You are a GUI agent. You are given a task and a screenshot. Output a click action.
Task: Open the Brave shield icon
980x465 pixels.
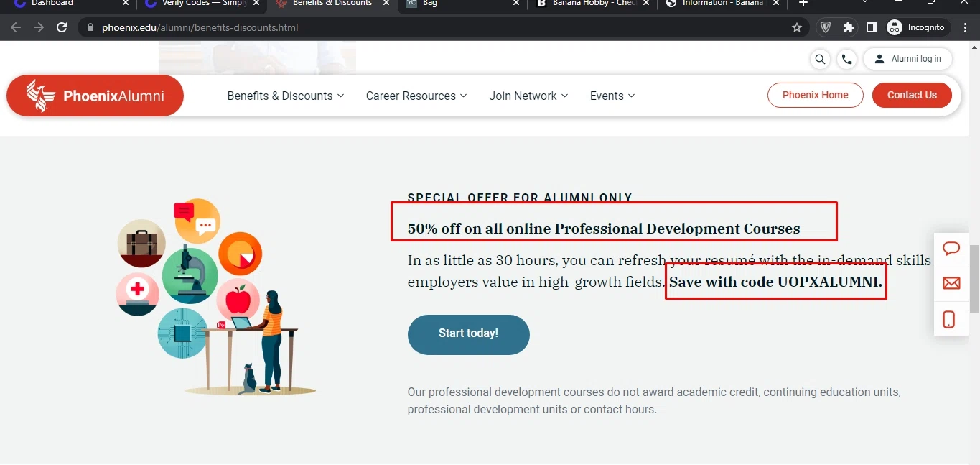tap(826, 27)
